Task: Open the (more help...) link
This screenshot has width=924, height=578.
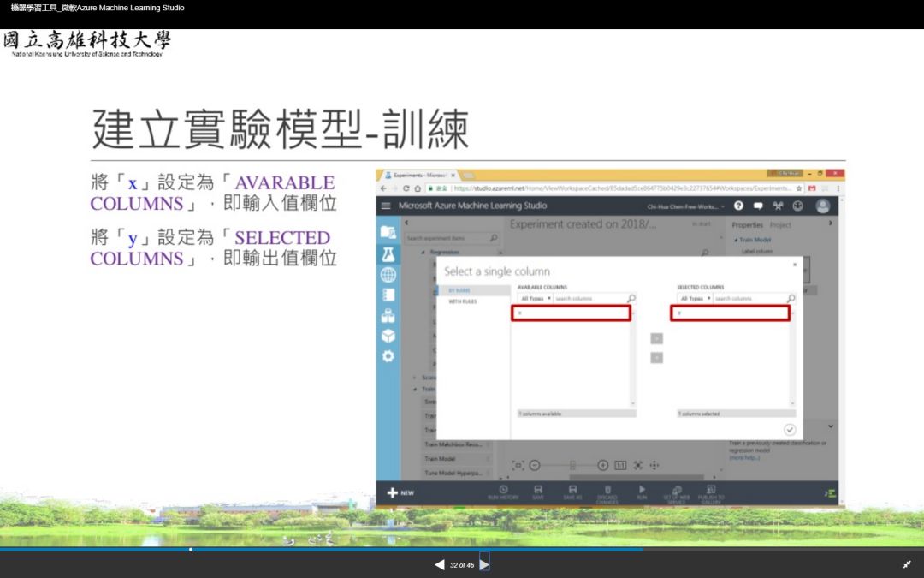Action: click(745, 457)
